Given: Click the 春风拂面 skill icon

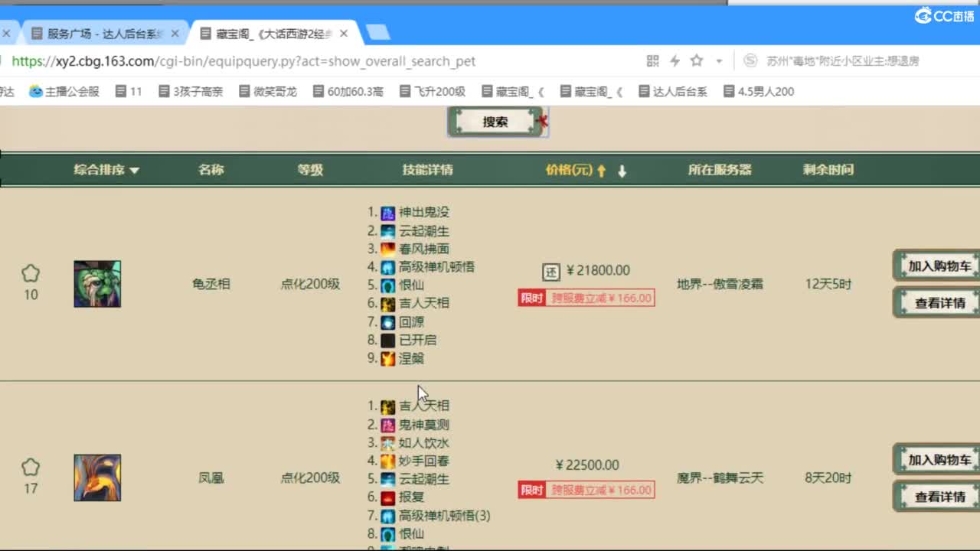Looking at the screenshot, I should pyautogui.click(x=388, y=249).
